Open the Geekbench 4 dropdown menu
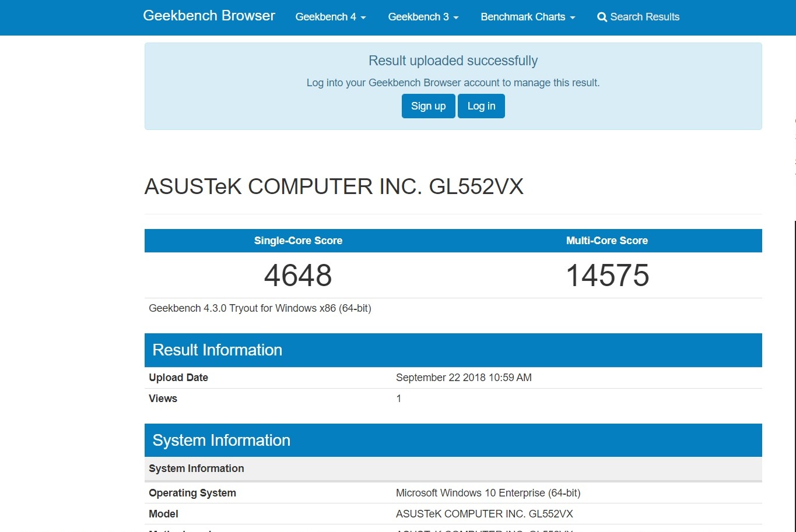Viewport: 796px width, 532px height. 331,17
